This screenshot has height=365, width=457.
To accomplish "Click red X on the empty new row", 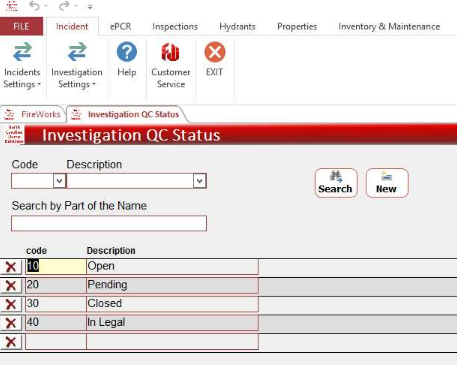I will coord(11,342).
